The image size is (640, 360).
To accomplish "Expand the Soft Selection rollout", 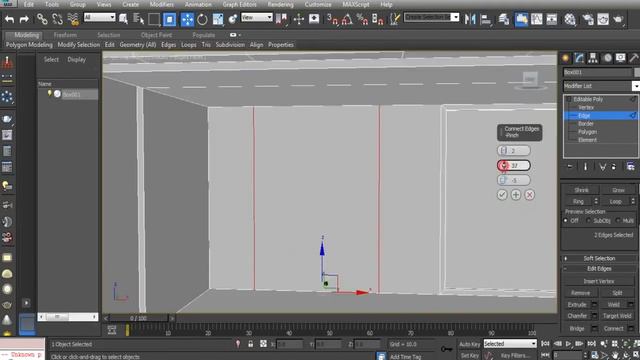I will 599,258.
